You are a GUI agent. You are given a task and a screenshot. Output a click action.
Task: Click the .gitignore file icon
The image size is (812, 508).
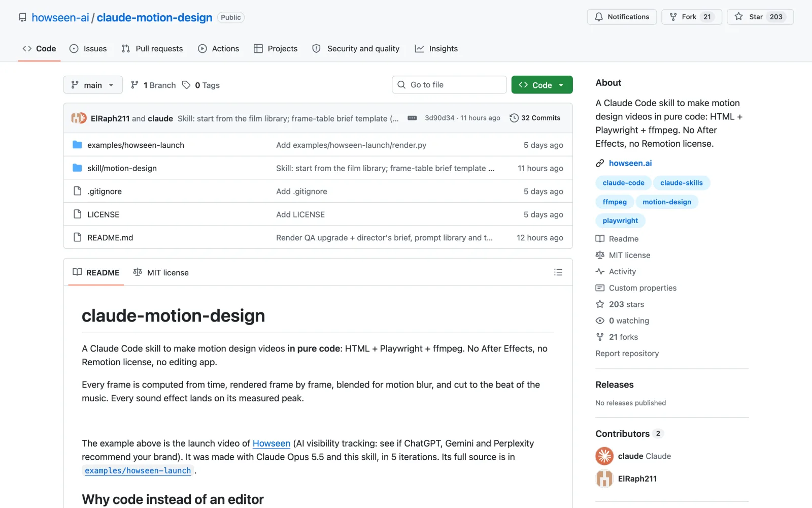[77, 191]
